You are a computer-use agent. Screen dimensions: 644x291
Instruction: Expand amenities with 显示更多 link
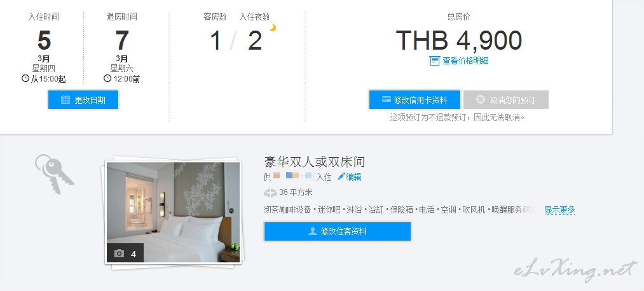pyautogui.click(x=560, y=210)
